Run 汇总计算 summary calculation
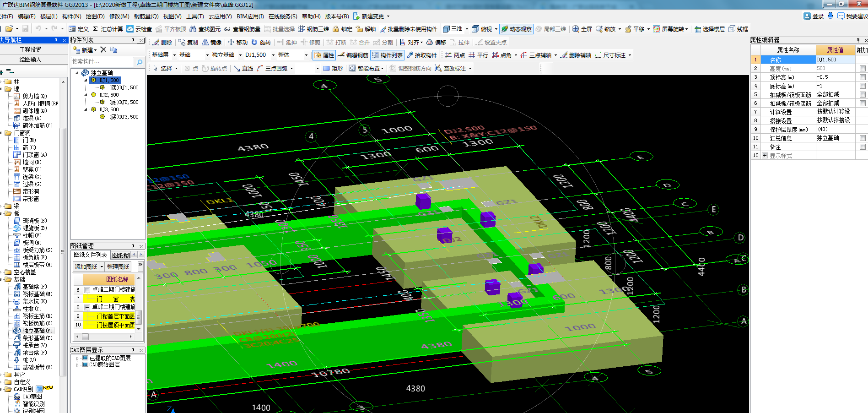 point(108,29)
